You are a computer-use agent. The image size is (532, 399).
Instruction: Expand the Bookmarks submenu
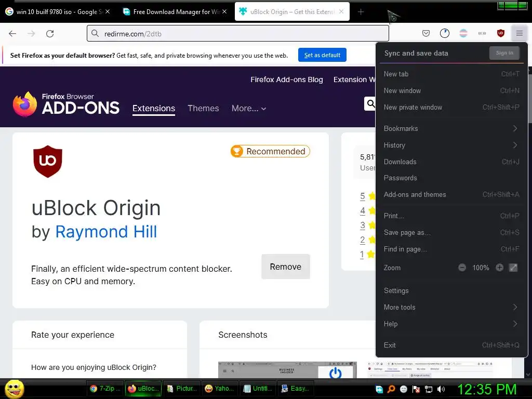tap(451, 129)
